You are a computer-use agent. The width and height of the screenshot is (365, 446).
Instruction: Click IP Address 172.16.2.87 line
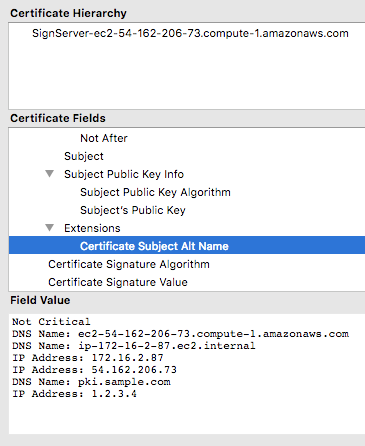pyautogui.click(x=88, y=358)
